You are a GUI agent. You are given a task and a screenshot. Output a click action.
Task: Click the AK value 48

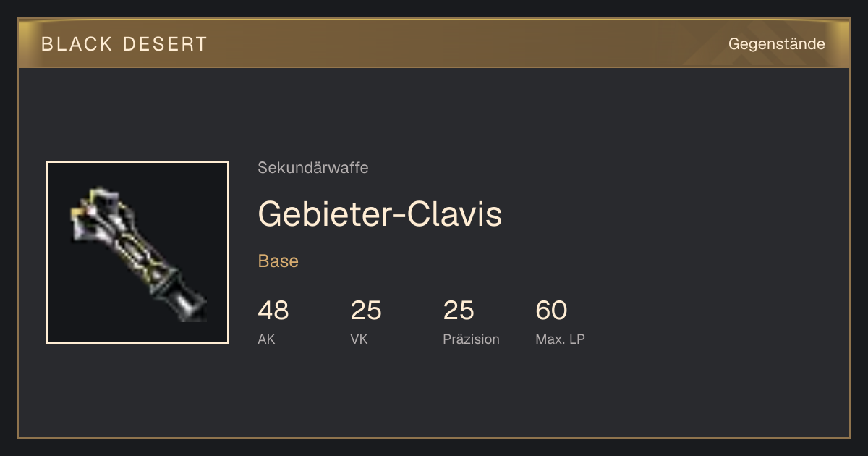coord(273,311)
